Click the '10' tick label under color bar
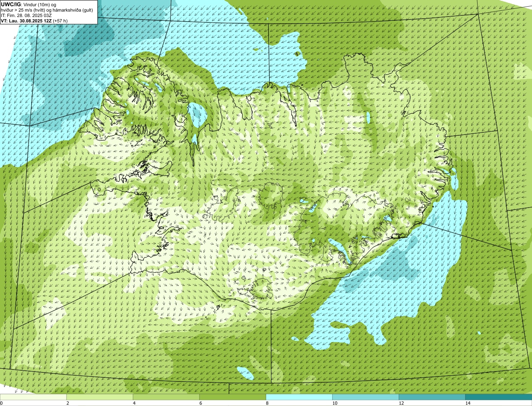Viewport: 532px width, 406px height. (335, 403)
